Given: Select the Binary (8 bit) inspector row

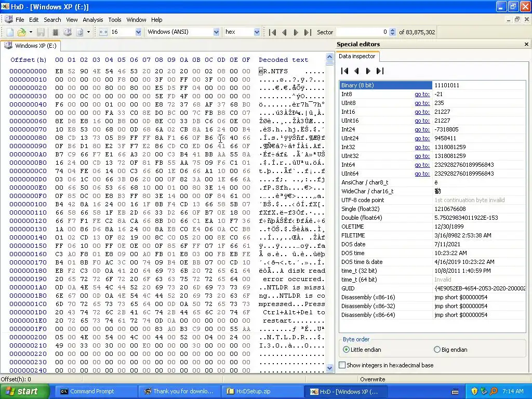Looking at the screenshot, I should click(x=433, y=85).
